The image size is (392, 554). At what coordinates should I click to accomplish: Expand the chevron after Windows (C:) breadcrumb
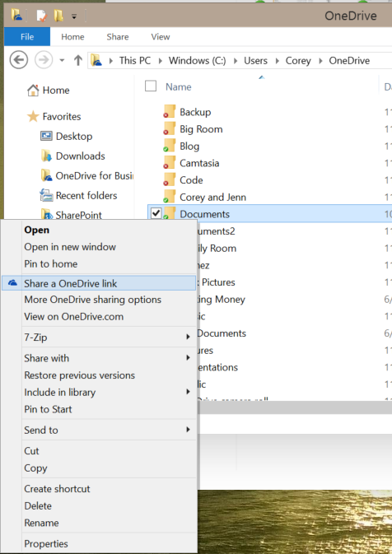click(236, 61)
